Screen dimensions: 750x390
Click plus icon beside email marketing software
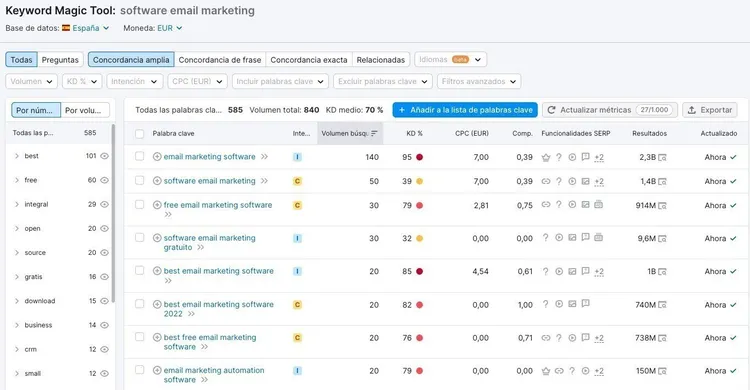coord(157,157)
